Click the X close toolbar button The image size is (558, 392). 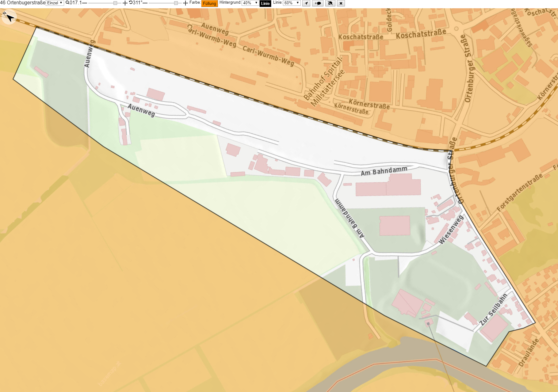tap(341, 3)
